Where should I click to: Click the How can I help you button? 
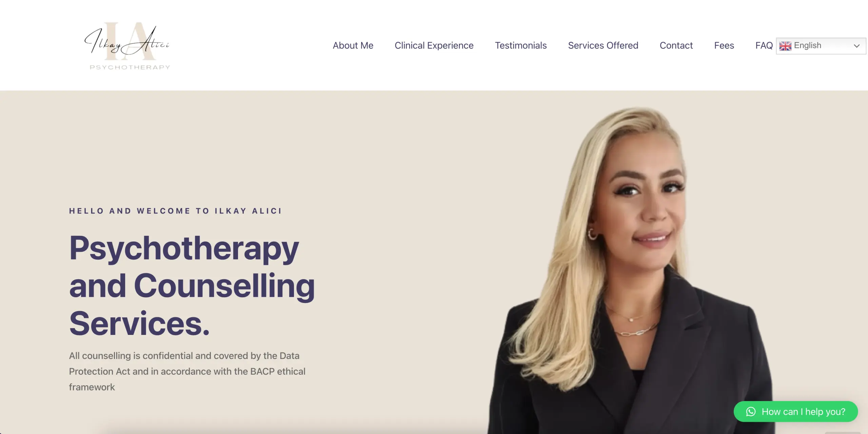(796, 412)
